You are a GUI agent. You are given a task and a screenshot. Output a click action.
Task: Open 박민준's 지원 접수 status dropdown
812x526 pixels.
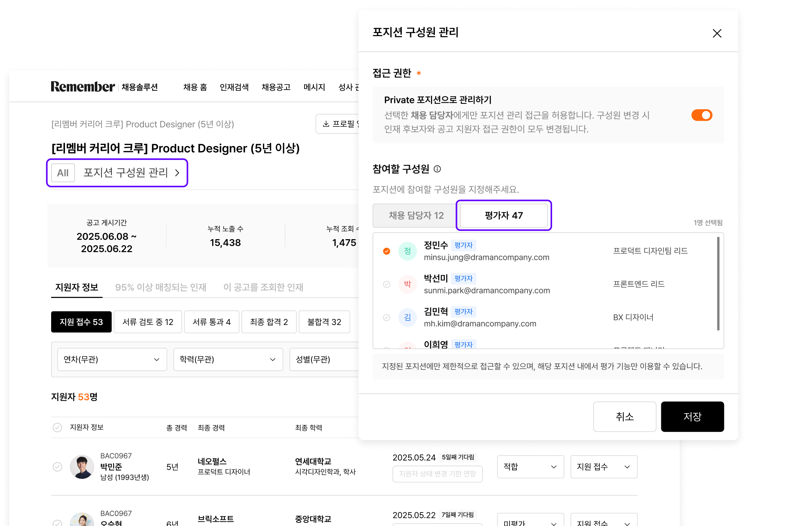(x=604, y=467)
